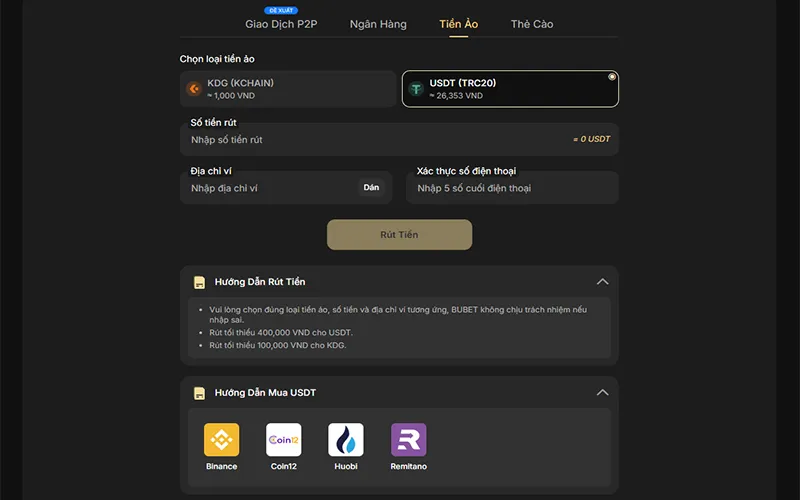Select the Tiền Ảo tab
The width and height of the screenshot is (800, 500).
tap(459, 24)
